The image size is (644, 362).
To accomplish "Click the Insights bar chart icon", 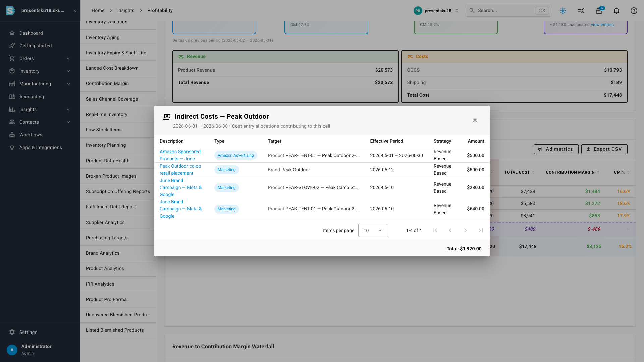I will (x=12, y=109).
